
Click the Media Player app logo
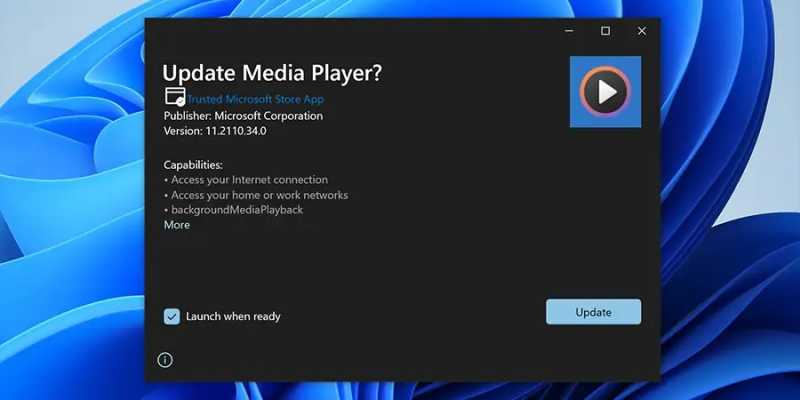click(x=605, y=92)
